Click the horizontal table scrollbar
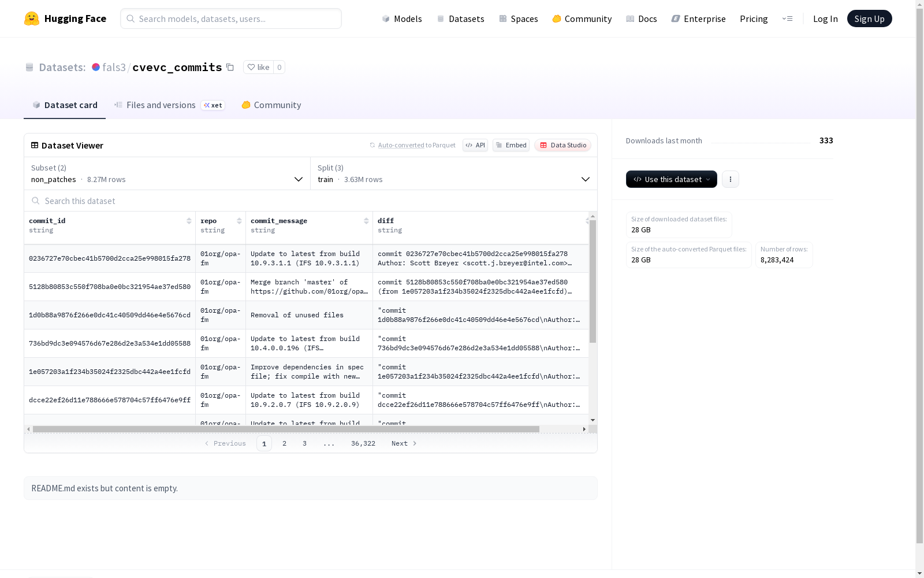The width and height of the screenshot is (924, 578). coord(286,429)
